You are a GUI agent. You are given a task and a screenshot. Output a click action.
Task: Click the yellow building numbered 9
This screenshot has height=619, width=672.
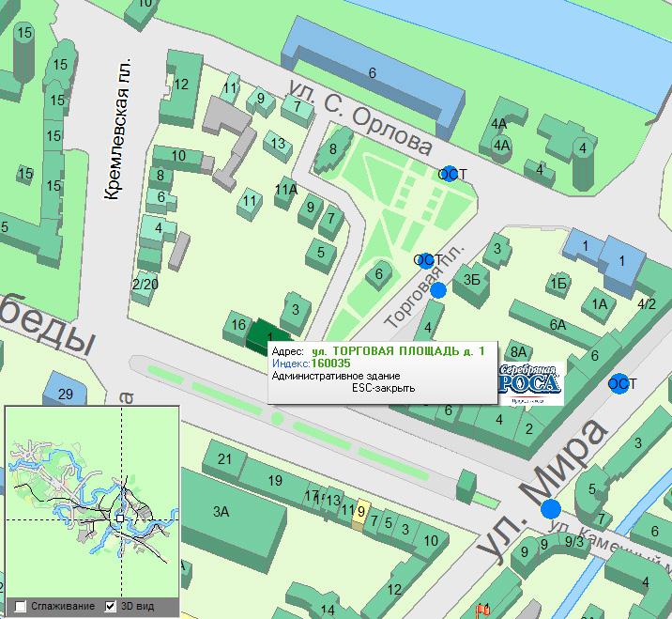pyautogui.click(x=359, y=515)
